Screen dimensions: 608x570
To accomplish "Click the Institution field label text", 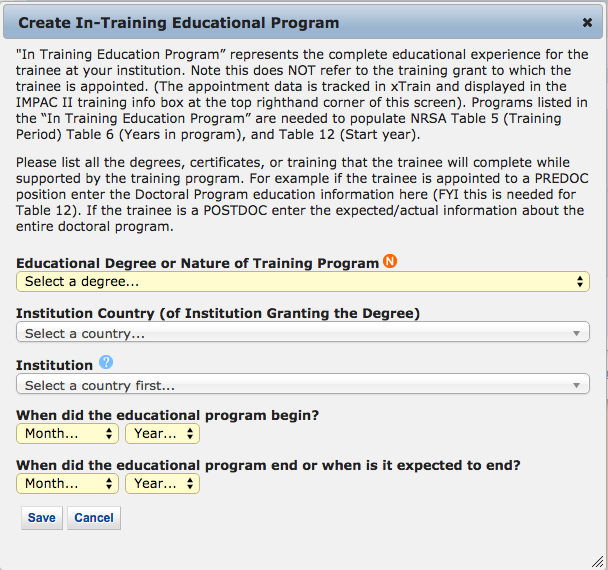I will coord(54,365).
